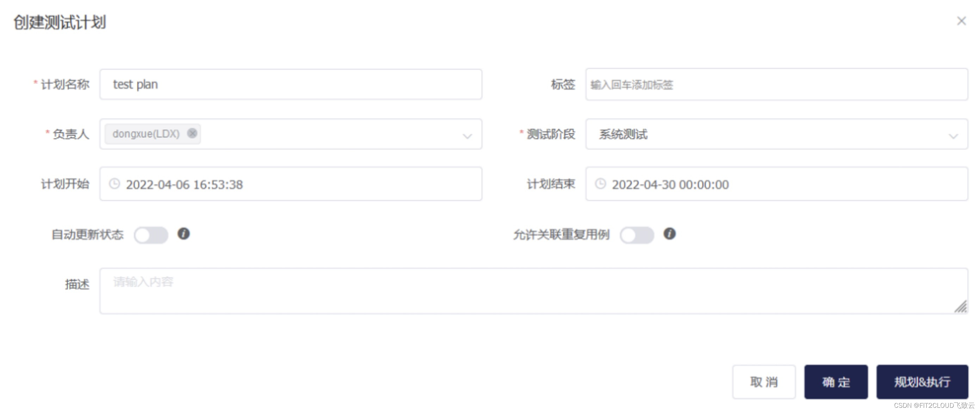Image resolution: width=980 pixels, height=412 pixels.
Task: Remove dongxue(LDX) tag with its x icon
Action: click(x=192, y=133)
